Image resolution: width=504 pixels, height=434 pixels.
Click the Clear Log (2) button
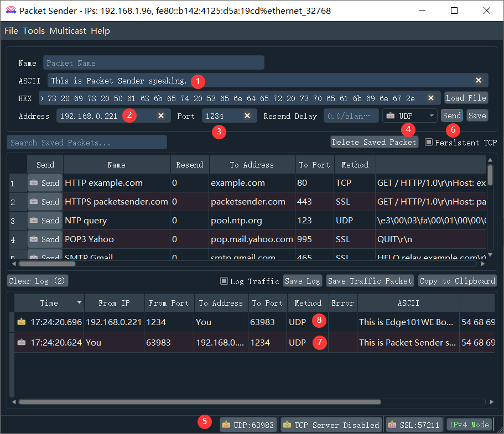click(x=37, y=281)
